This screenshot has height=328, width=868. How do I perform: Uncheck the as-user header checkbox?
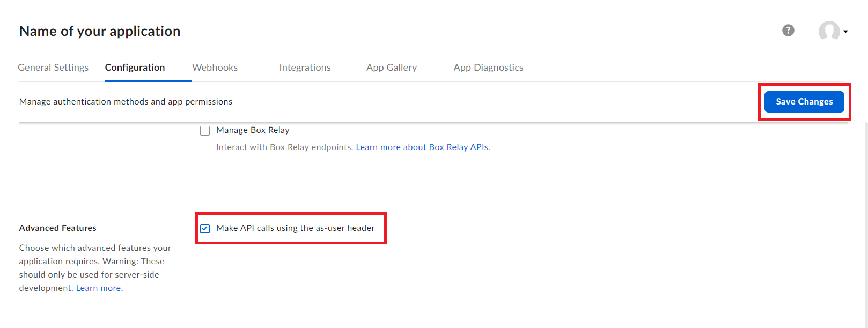pyautogui.click(x=205, y=229)
